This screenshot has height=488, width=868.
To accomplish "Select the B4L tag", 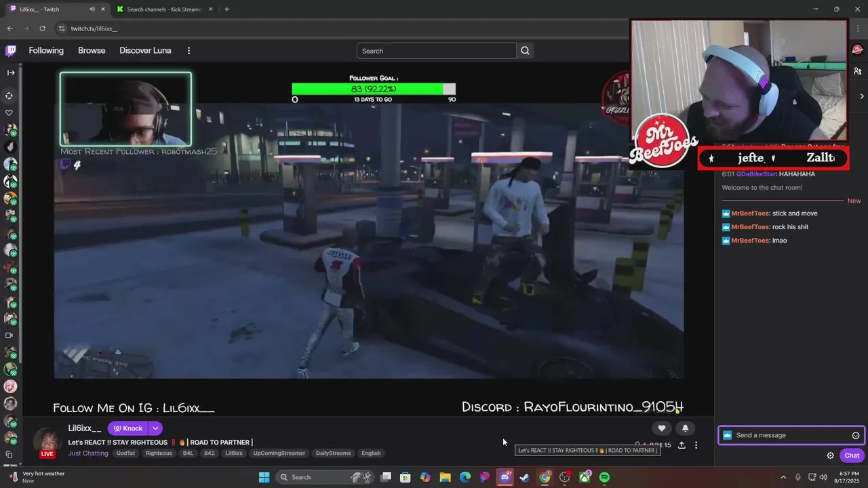I will click(188, 453).
